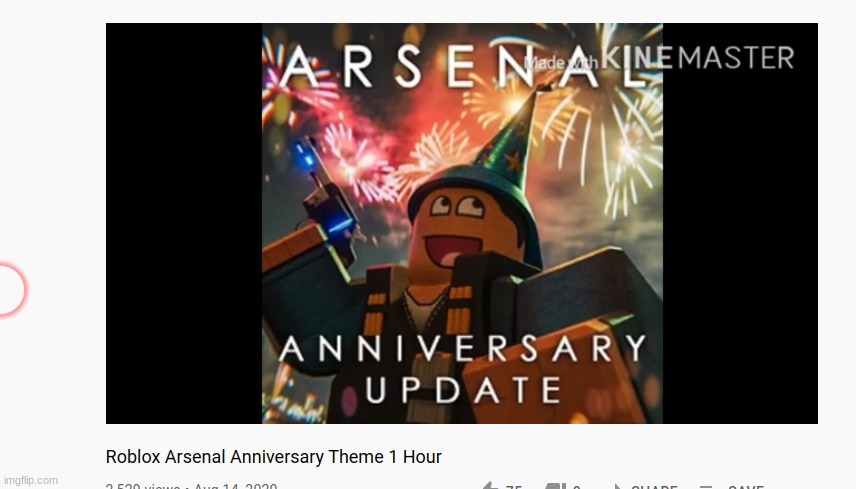The width and height of the screenshot is (856, 489).
Task: Click the thumbs-up like icon
Action: click(490, 486)
